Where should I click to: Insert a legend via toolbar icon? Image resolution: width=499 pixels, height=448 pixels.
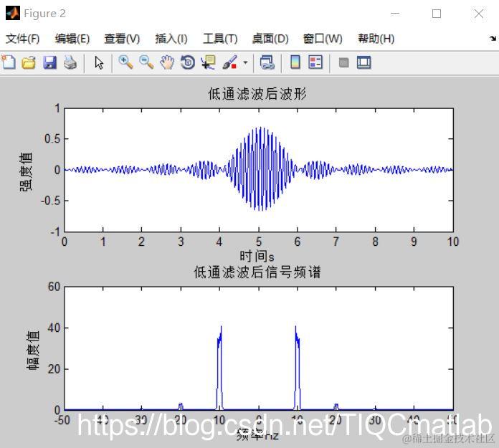pos(315,62)
